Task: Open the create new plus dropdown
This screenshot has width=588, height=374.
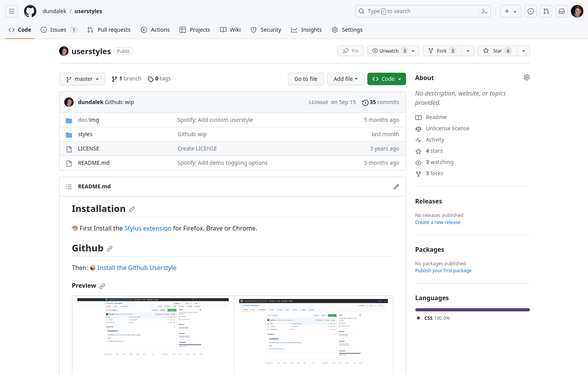Action: click(x=511, y=11)
